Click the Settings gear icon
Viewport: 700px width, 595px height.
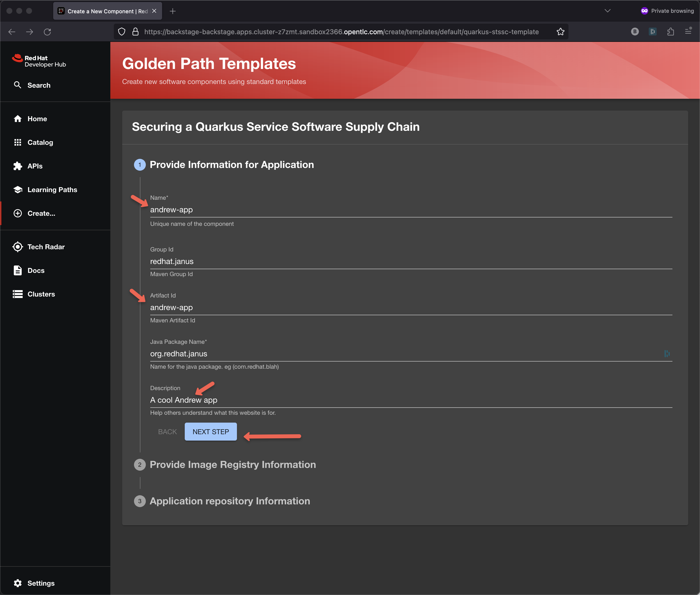[17, 583]
